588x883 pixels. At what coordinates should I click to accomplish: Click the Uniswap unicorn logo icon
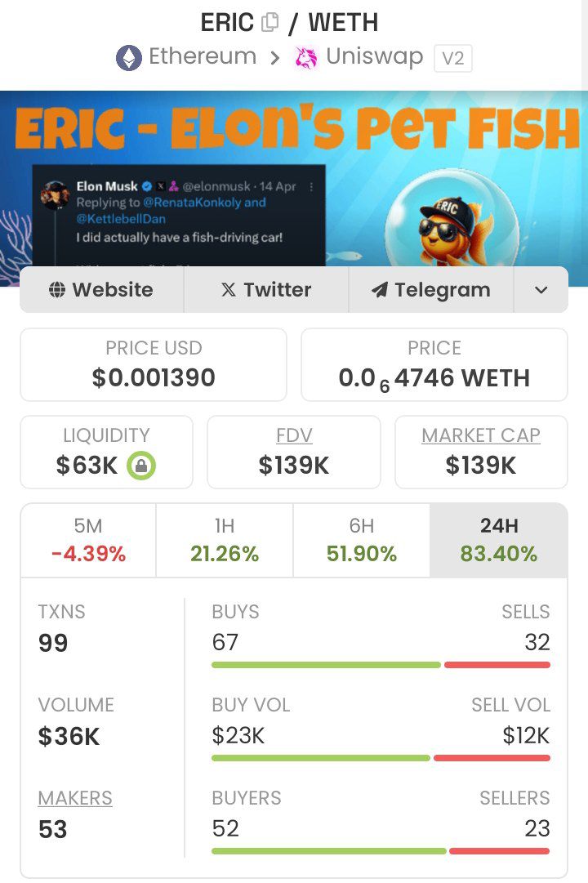pyautogui.click(x=306, y=58)
